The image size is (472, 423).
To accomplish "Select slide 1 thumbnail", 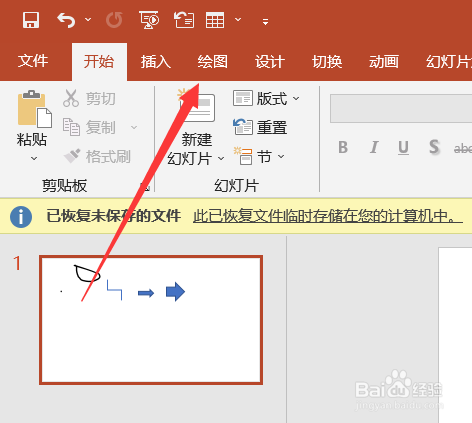I will click(151, 320).
